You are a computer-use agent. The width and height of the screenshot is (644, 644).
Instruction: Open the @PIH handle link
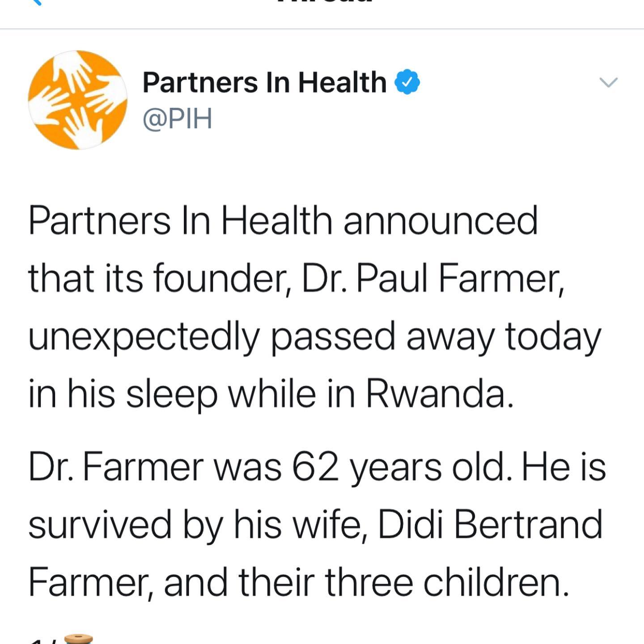[x=177, y=119]
